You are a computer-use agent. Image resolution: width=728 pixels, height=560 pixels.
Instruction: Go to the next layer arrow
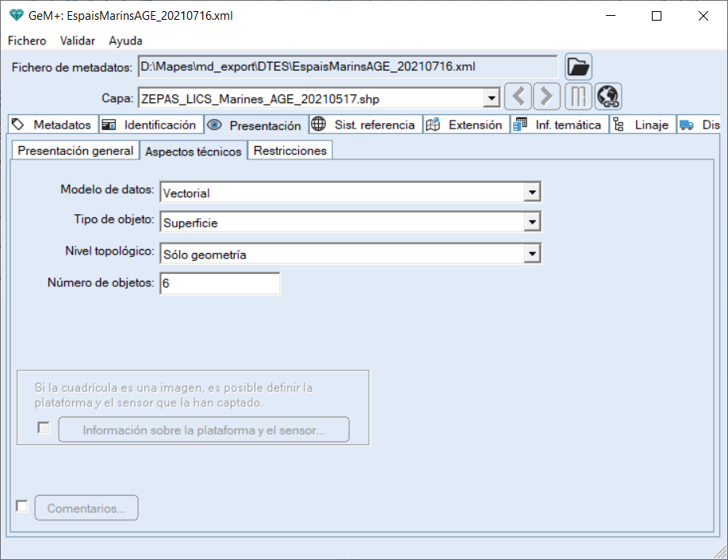coord(546,97)
